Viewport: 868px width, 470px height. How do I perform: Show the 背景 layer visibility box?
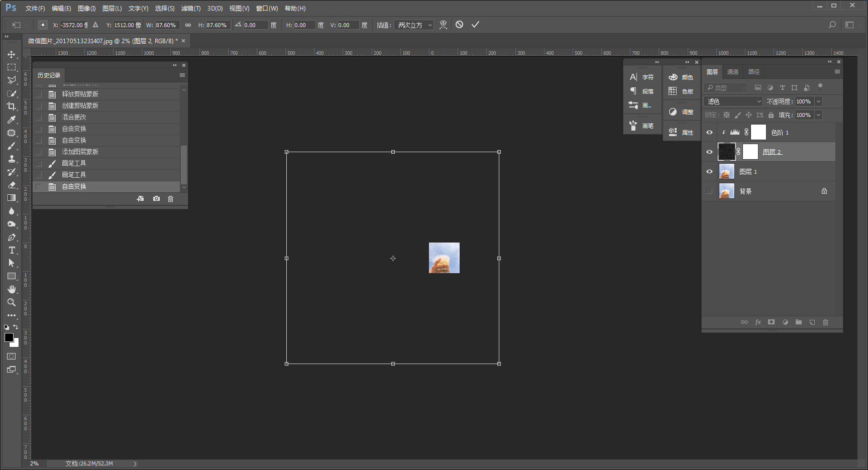[x=709, y=191]
